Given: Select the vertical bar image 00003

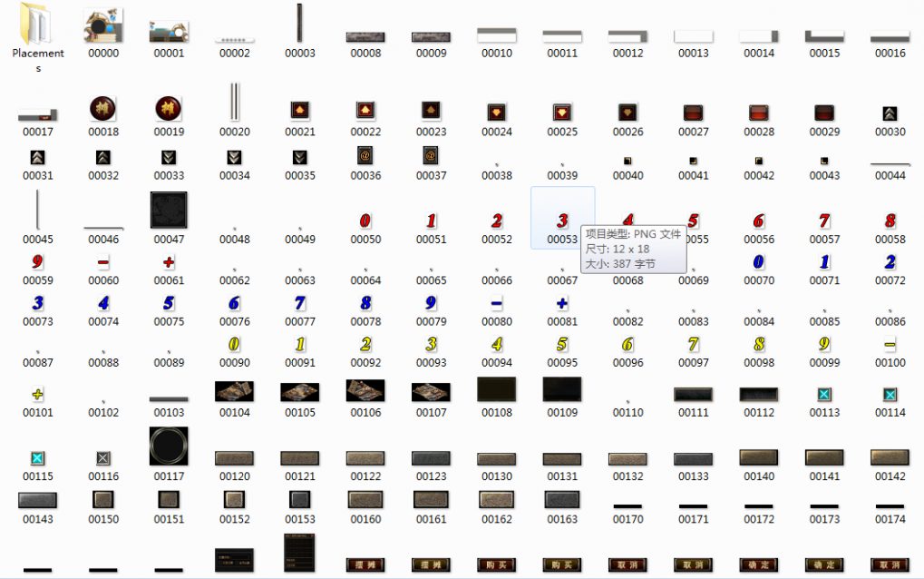Looking at the screenshot, I should pos(300,24).
